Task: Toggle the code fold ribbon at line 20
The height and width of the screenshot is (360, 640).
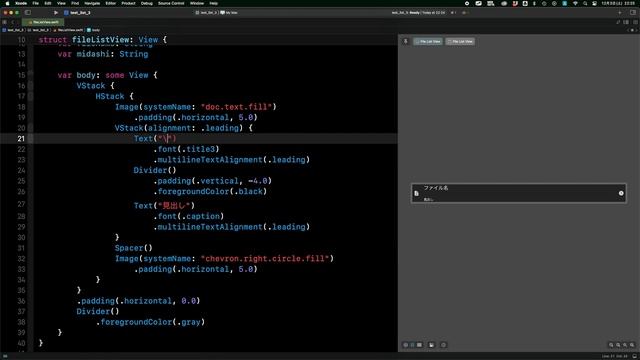Action: 31,128
